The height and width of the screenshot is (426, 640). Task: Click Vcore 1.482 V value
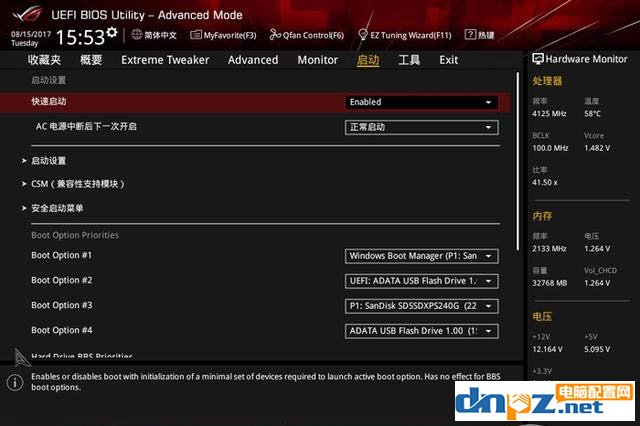pos(597,148)
